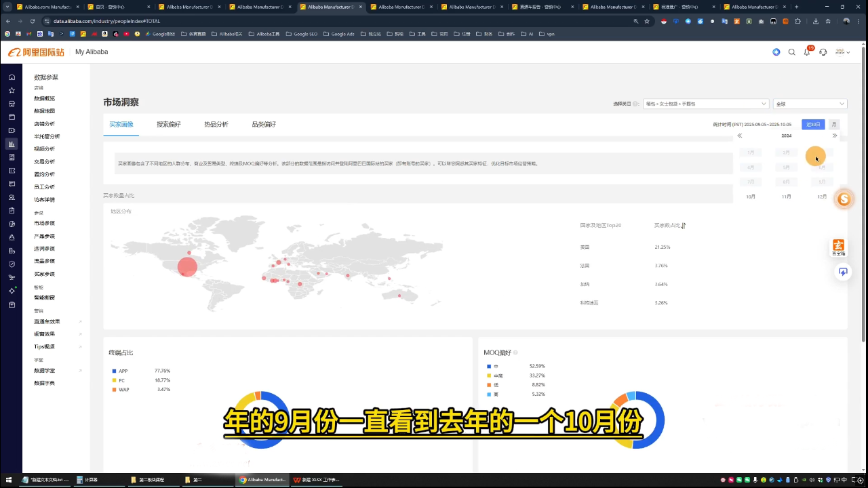Select 店铺分析 in the sidebar
Image resolution: width=868 pixels, height=488 pixels.
click(44, 123)
